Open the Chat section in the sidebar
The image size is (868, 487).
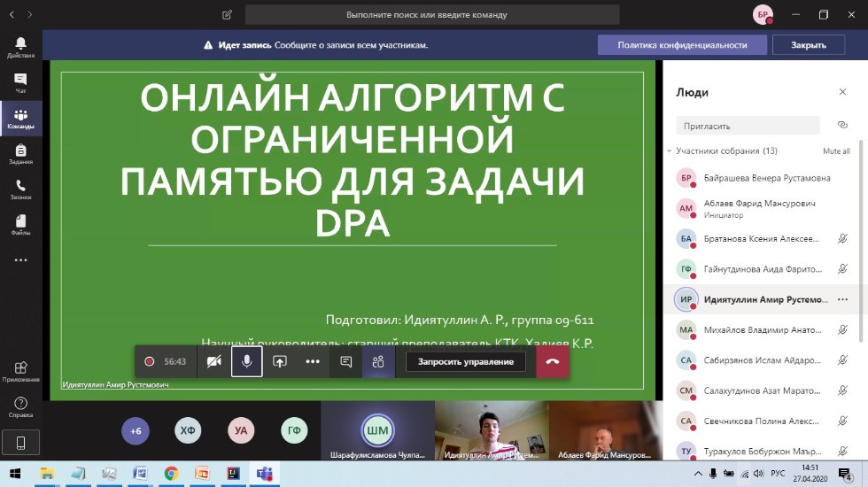coord(20,82)
